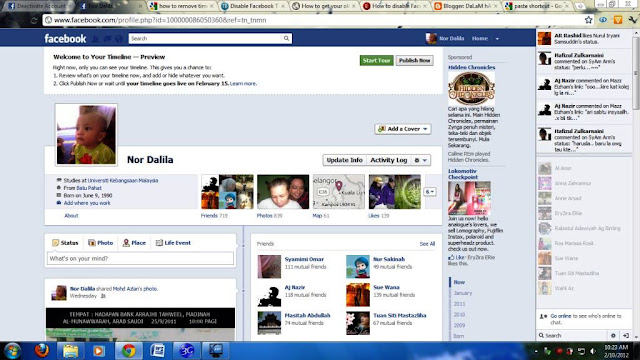Open About link
This screenshot has height=360, width=640.
pos(71,216)
